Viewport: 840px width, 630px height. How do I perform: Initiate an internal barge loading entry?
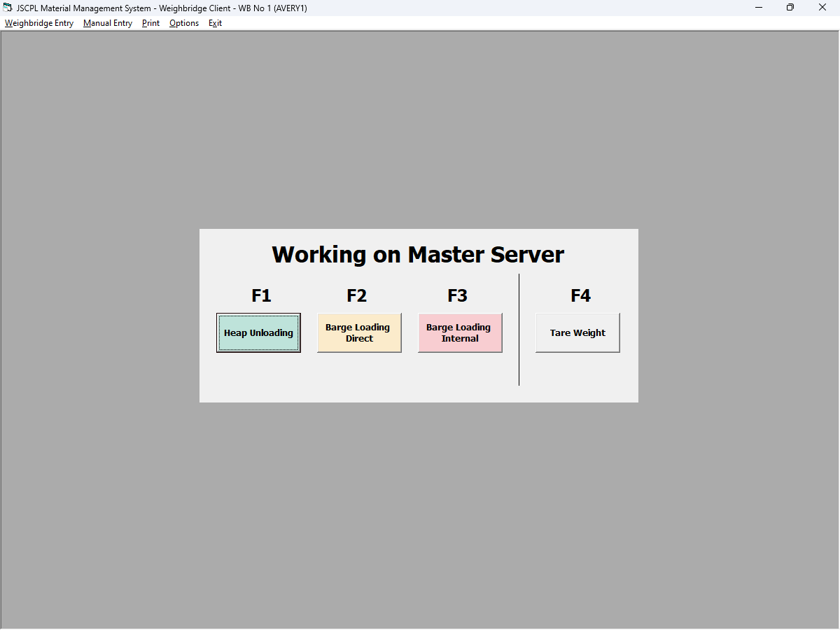pos(460,332)
